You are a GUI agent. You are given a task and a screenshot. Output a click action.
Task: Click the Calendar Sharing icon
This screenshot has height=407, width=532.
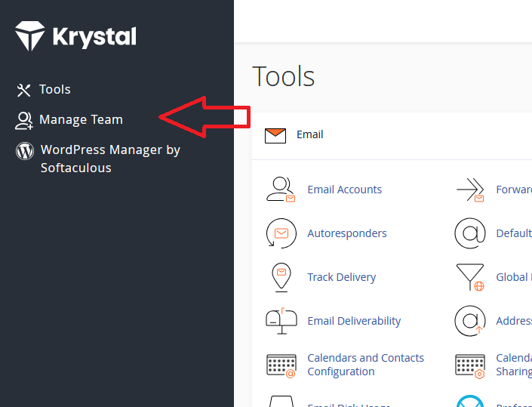[x=470, y=366]
